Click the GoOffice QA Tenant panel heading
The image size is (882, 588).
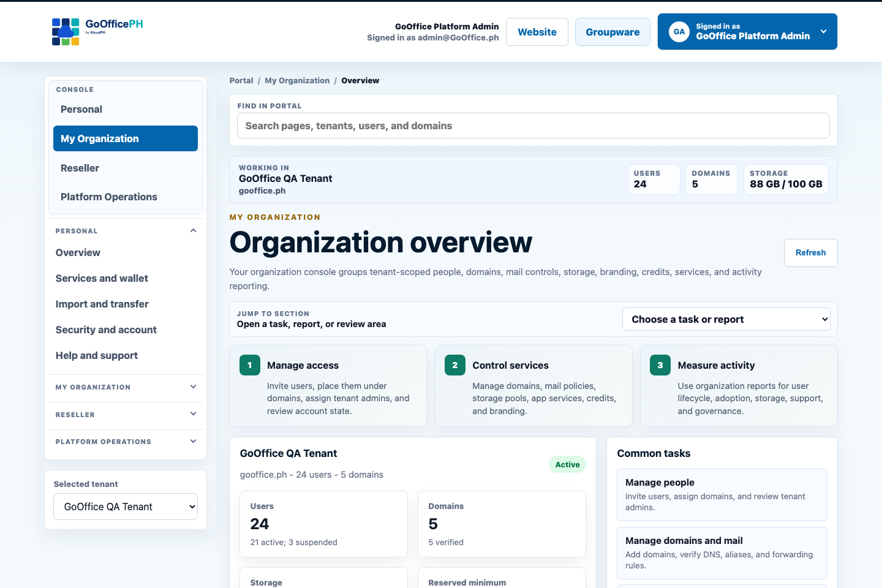coord(288,453)
